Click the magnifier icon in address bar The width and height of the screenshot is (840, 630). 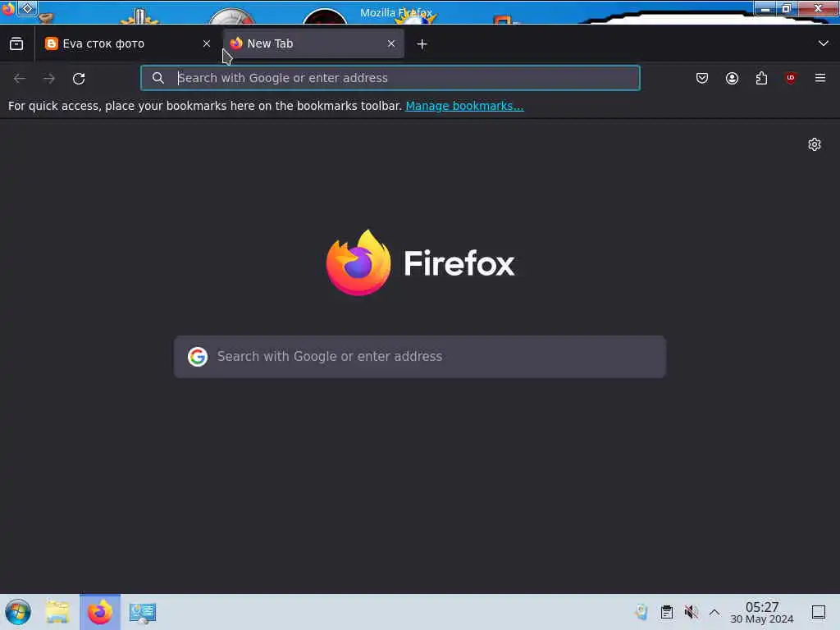tap(158, 78)
